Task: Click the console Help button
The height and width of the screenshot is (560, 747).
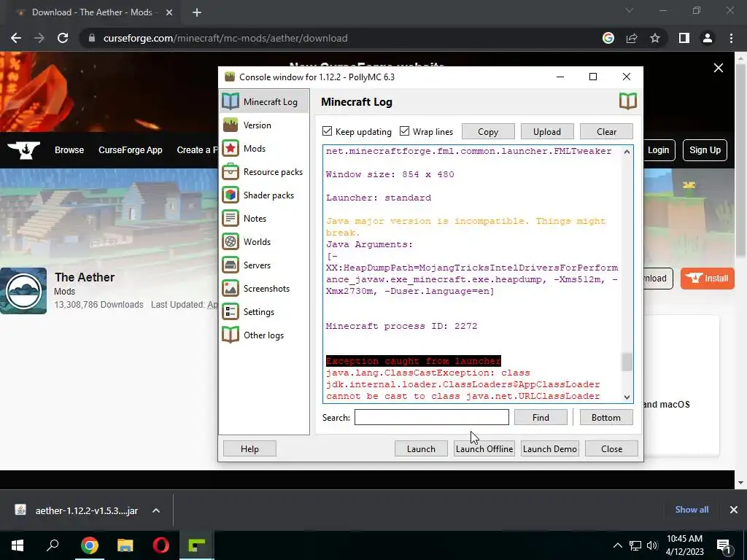Action: coord(249,448)
